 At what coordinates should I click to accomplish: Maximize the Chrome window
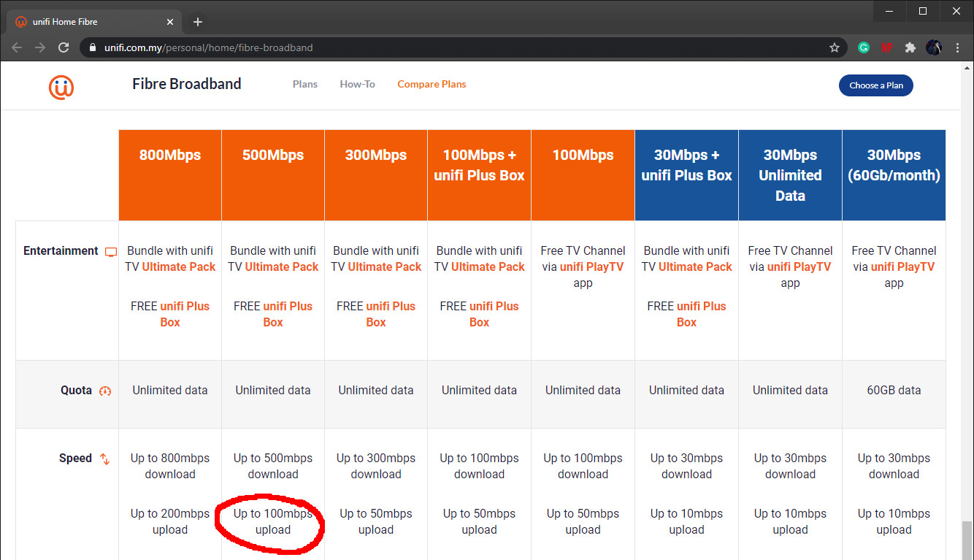coord(923,11)
